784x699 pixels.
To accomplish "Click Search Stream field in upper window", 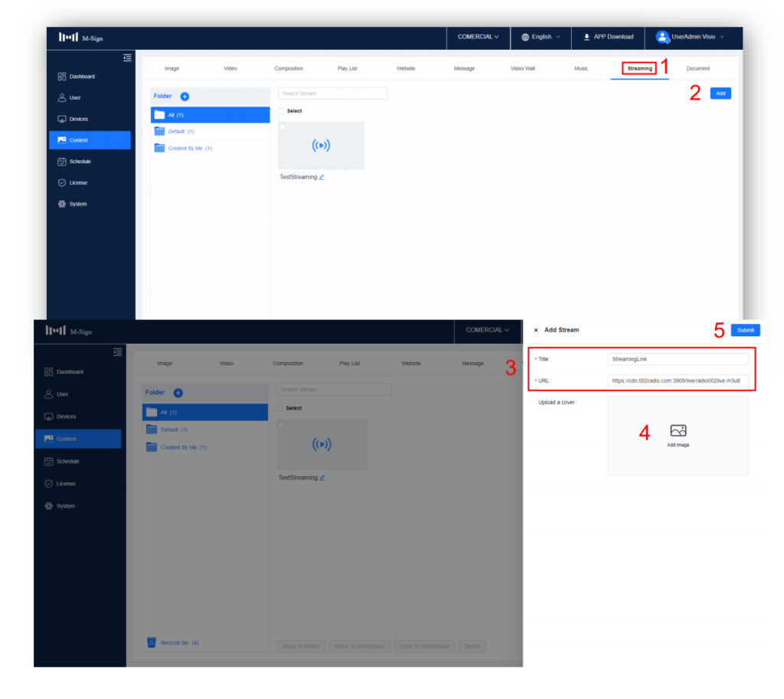I will 332,93.
